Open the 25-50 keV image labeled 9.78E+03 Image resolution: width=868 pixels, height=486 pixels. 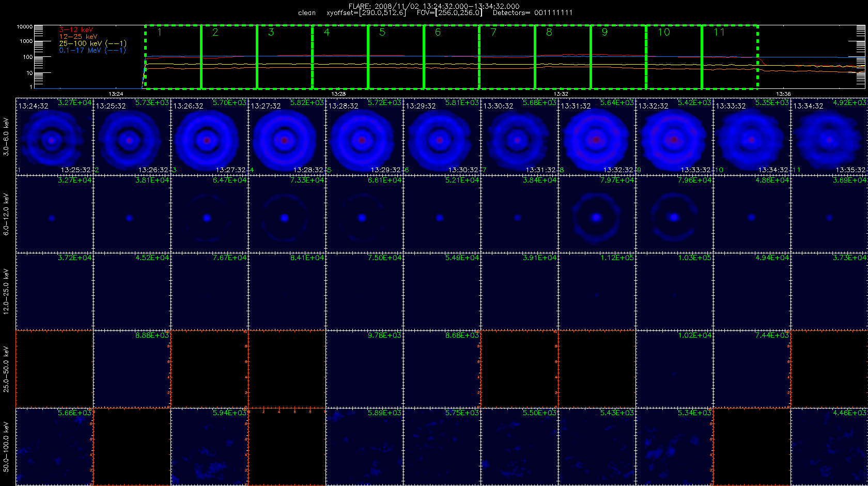click(x=364, y=369)
